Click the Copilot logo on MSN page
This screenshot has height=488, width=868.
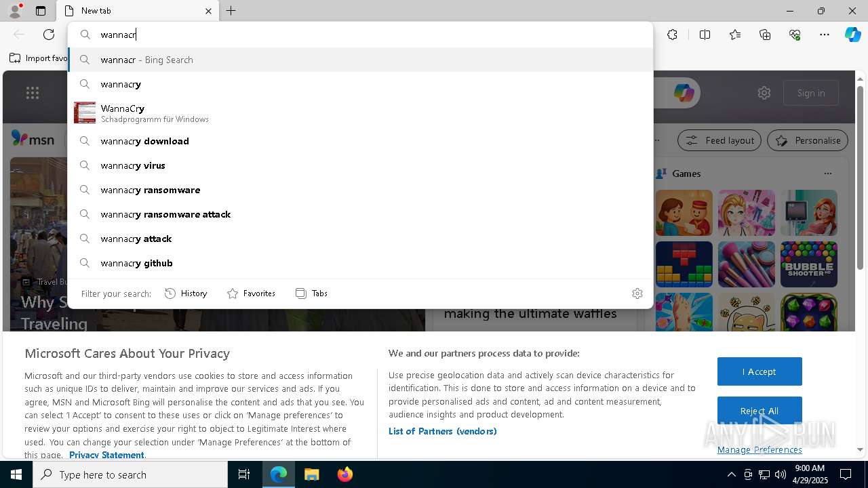click(x=684, y=93)
